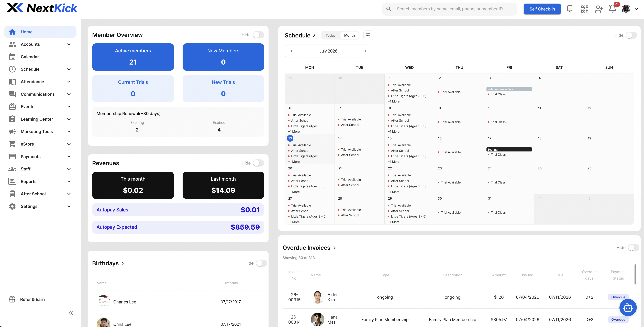
Task: Open Refer & Earn menu item
Action: tap(40, 299)
